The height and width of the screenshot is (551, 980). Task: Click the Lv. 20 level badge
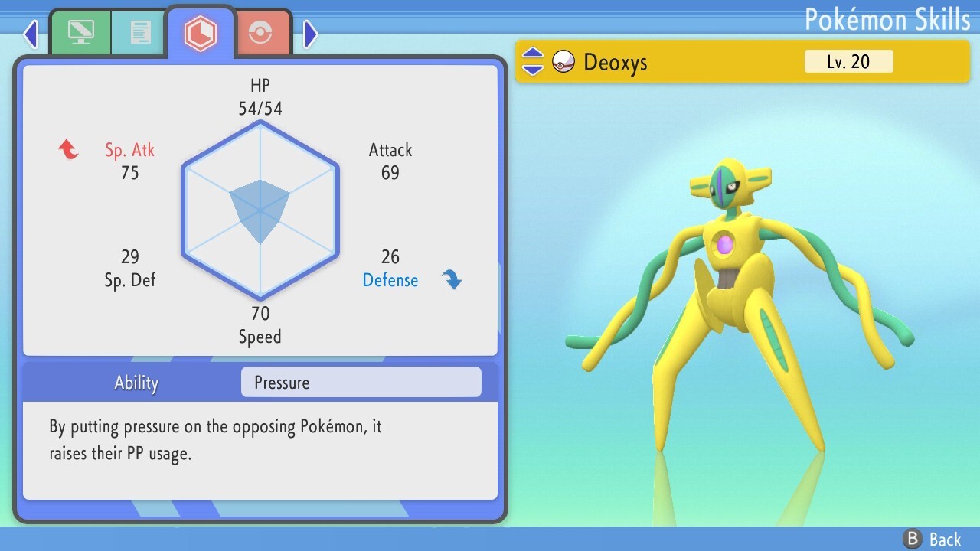tap(848, 61)
